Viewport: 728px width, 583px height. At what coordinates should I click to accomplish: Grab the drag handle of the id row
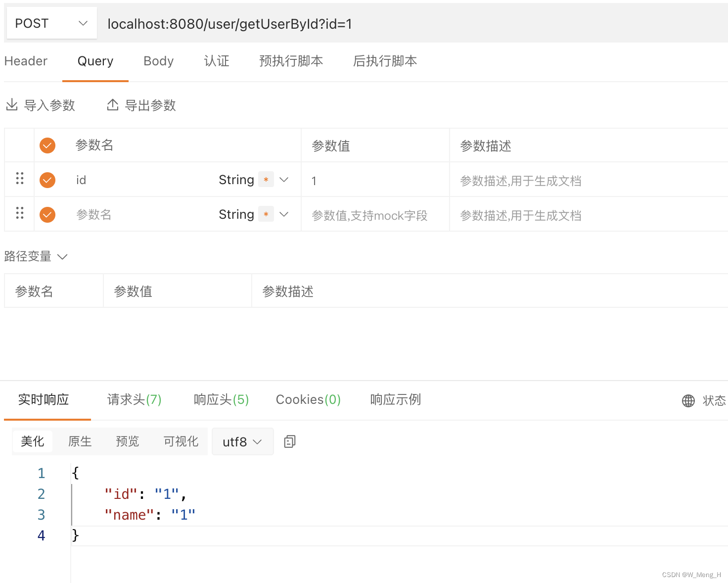click(20, 179)
